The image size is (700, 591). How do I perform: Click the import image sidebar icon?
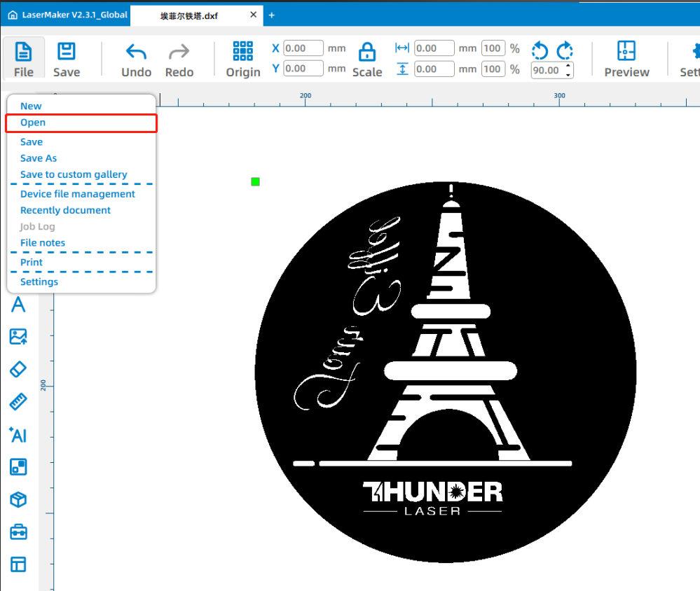point(18,337)
